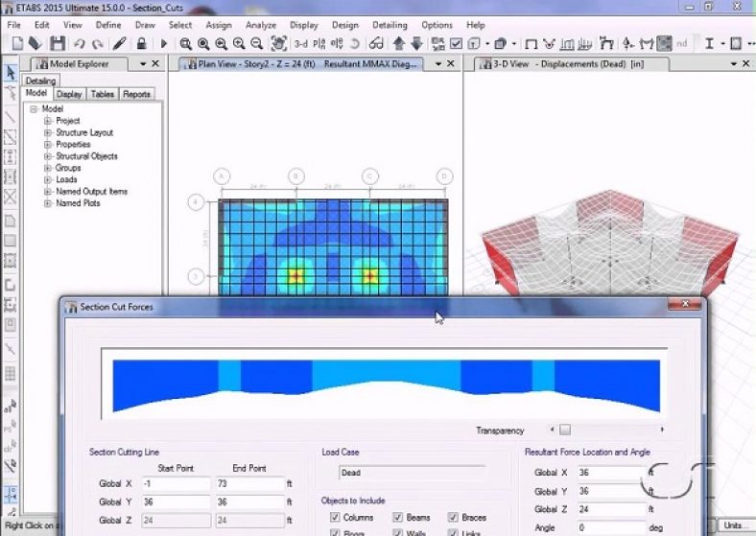The image size is (756, 536).
Task: Open 3-D View window dropdown arrow
Action: pos(733,63)
